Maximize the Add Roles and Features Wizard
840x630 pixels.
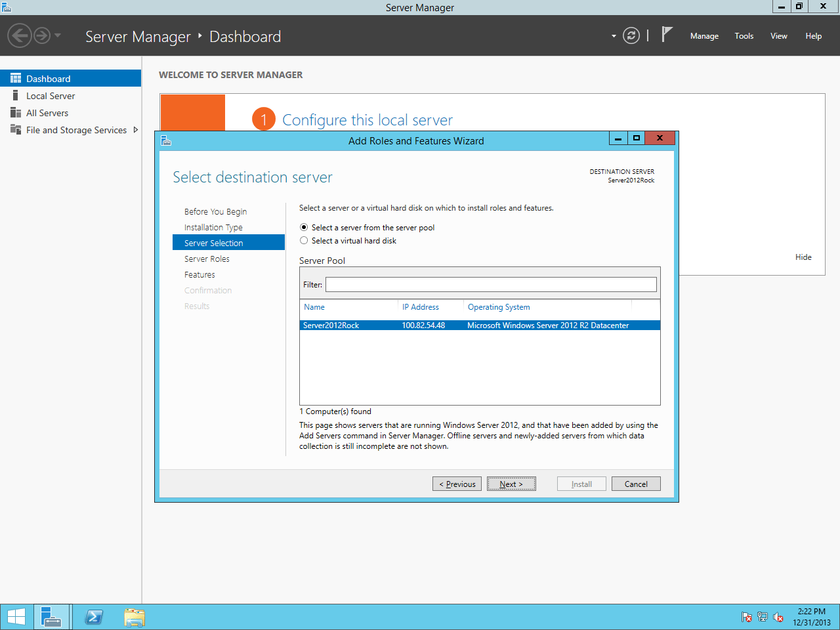click(x=636, y=138)
